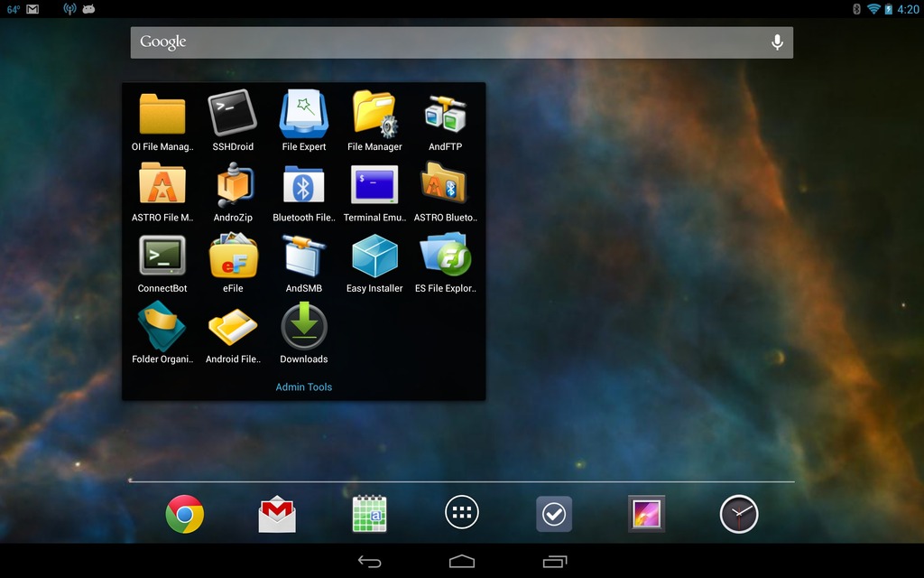
Task: Launch AndroZip app
Action: (233, 192)
